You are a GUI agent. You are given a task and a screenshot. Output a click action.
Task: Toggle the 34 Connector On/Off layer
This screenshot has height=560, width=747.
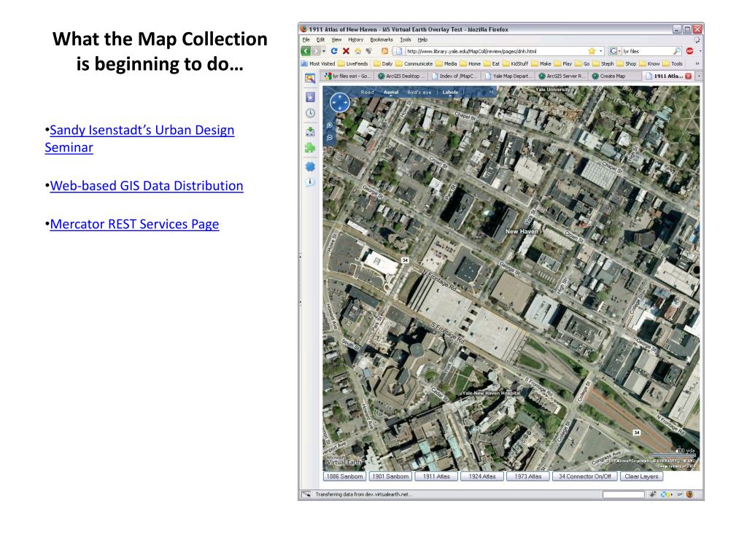click(x=584, y=476)
